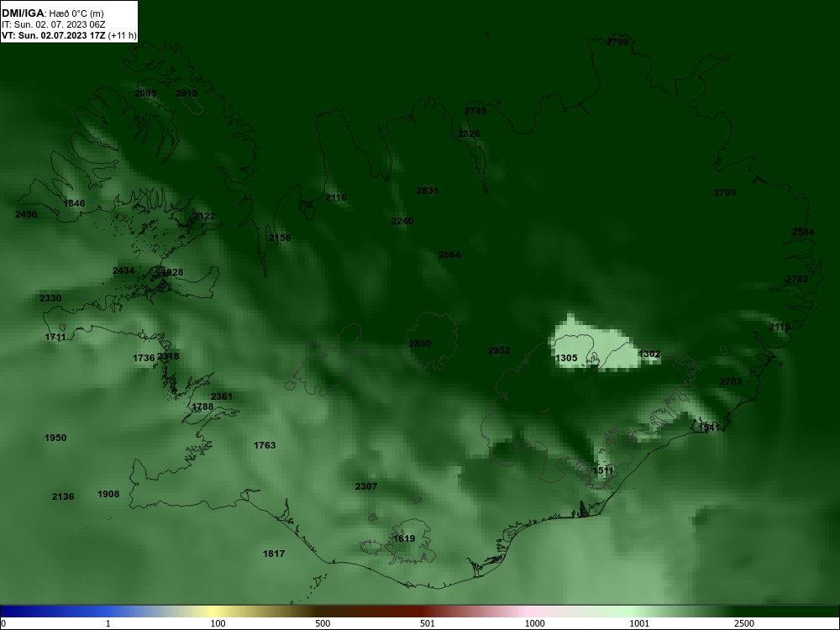The image size is (840, 630).
Task: Click the 0 label on the color scale
Action: pyautogui.click(x=3, y=623)
